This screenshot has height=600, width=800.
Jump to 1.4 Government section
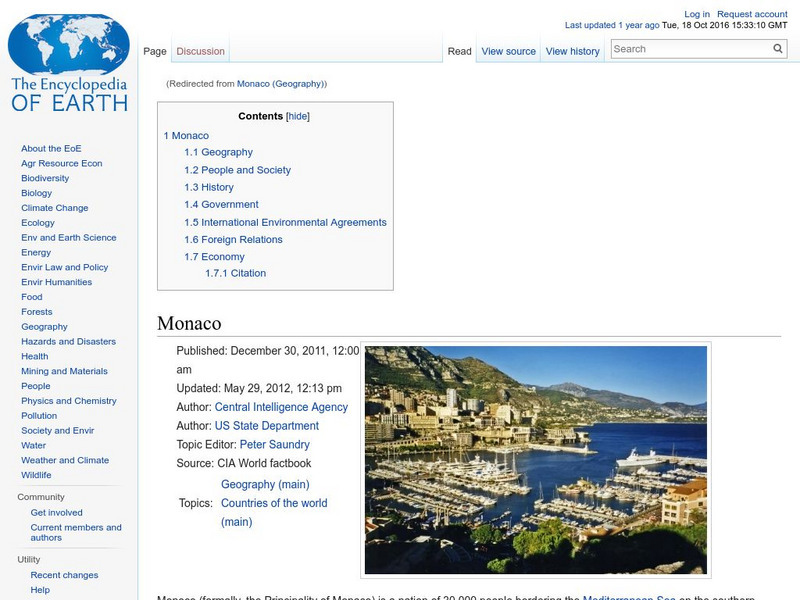point(221,205)
